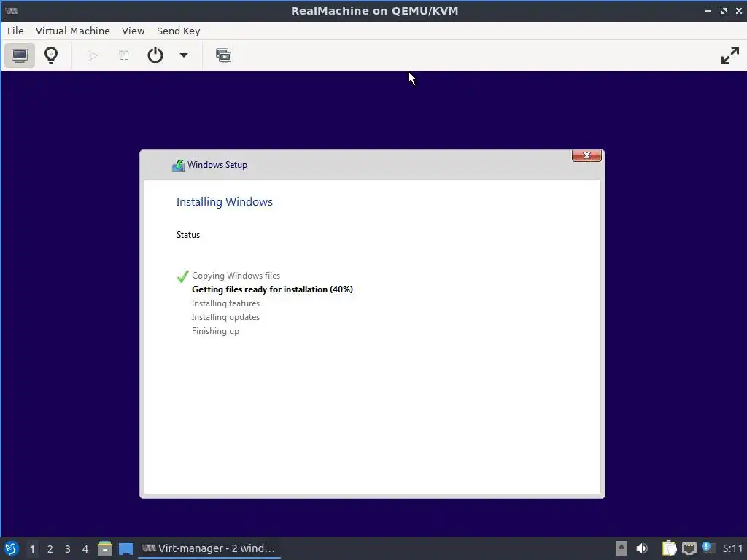Switch to virtual desktop 4
This screenshot has width=747, height=560.
pos(85,549)
